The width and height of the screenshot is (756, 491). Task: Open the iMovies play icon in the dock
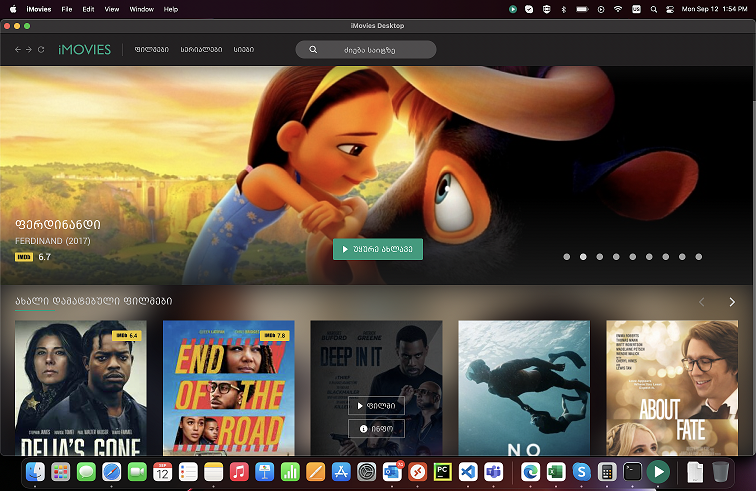pyautogui.click(x=658, y=472)
